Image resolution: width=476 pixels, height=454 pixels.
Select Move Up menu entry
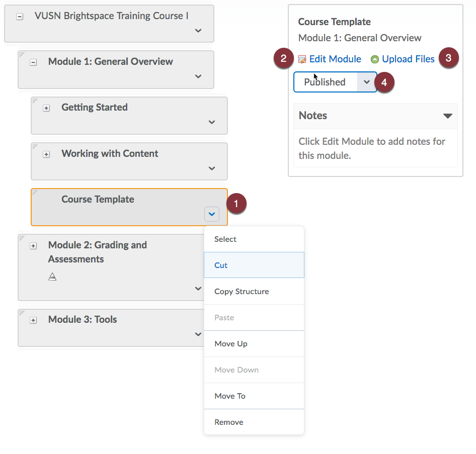[x=254, y=343]
